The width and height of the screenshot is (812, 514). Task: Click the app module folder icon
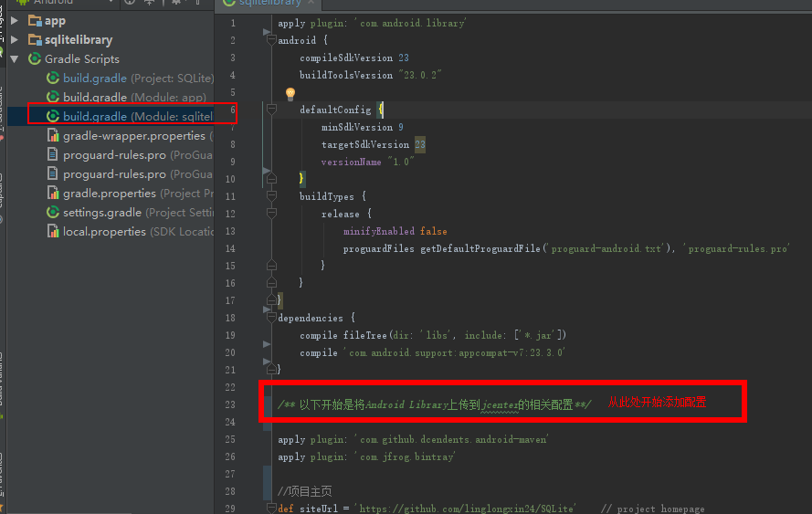click(35, 21)
